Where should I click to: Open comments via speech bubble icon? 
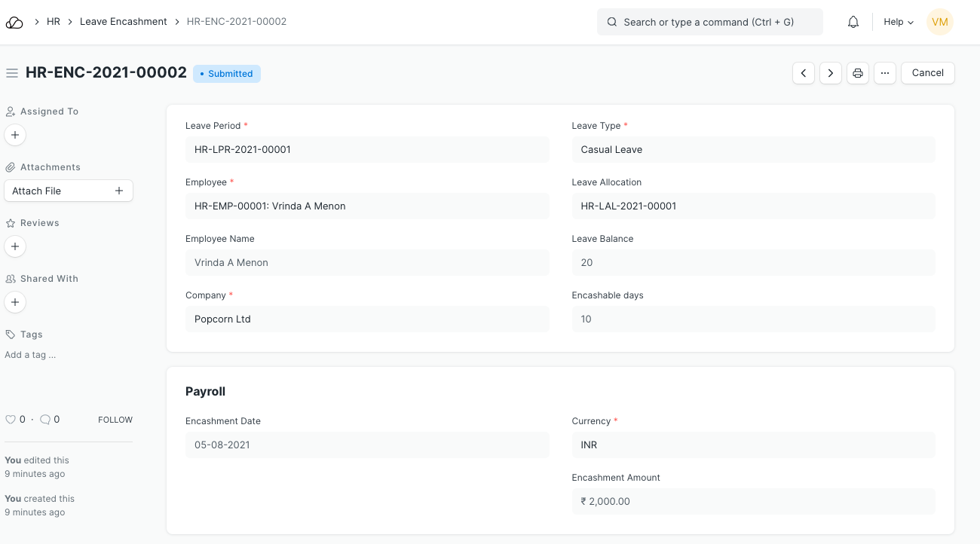pos(45,420)
